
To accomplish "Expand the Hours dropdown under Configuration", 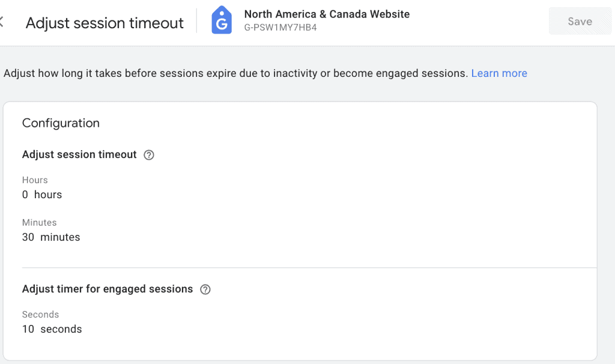I will [x=42, y=194].
